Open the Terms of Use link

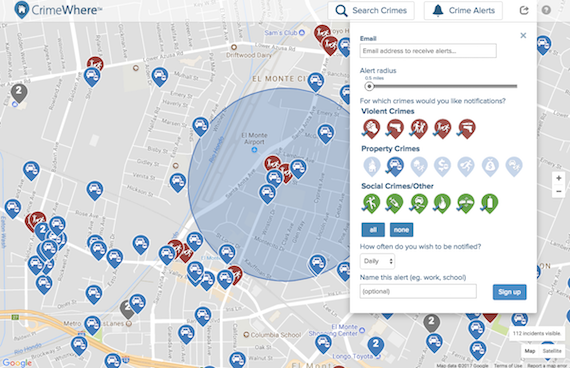pyautogui.click(x=508, y=365)
